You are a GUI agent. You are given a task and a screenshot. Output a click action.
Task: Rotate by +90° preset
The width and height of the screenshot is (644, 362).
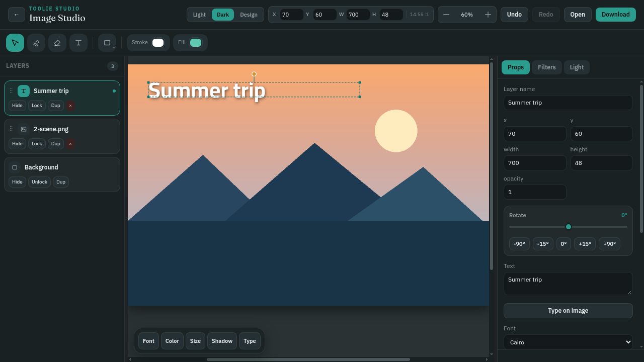tap(609, 244)
